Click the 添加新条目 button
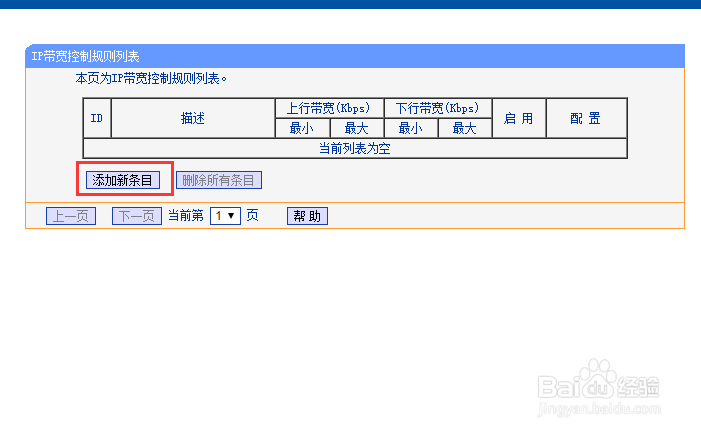701x434 pixels. [x=123, y=180]
